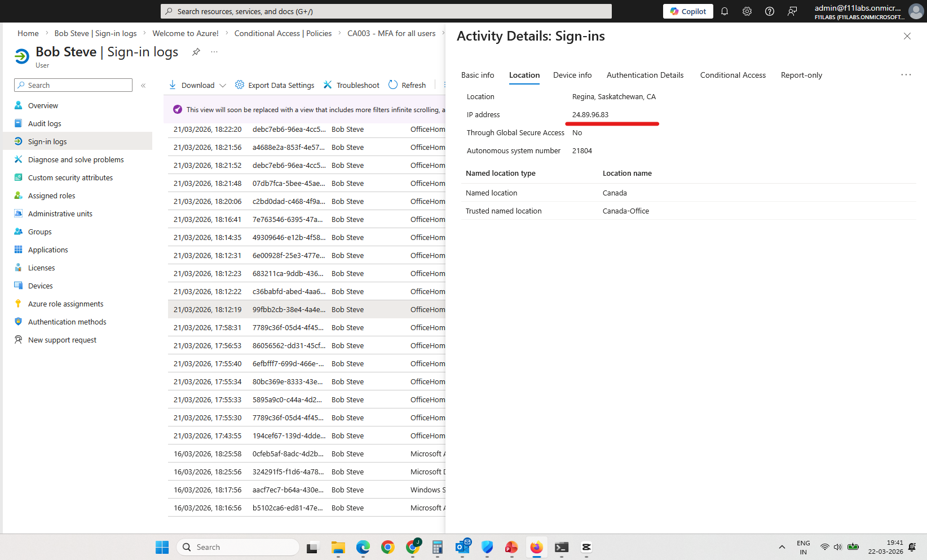The height and width of the screenshot is (560, 927).
Task: Click the Home breadcrumb link
Action: click(x=28, y=33)
